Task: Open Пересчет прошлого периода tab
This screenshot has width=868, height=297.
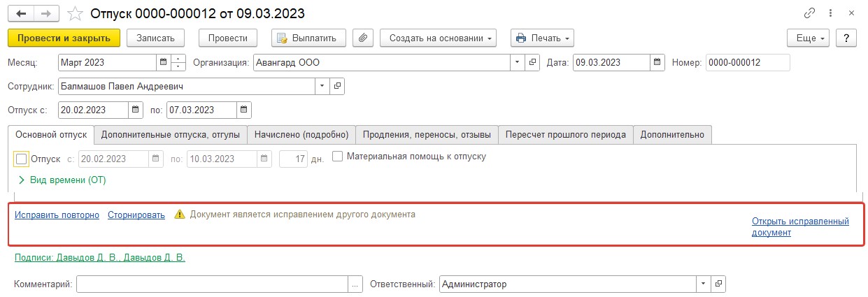Action: (566, 134)
